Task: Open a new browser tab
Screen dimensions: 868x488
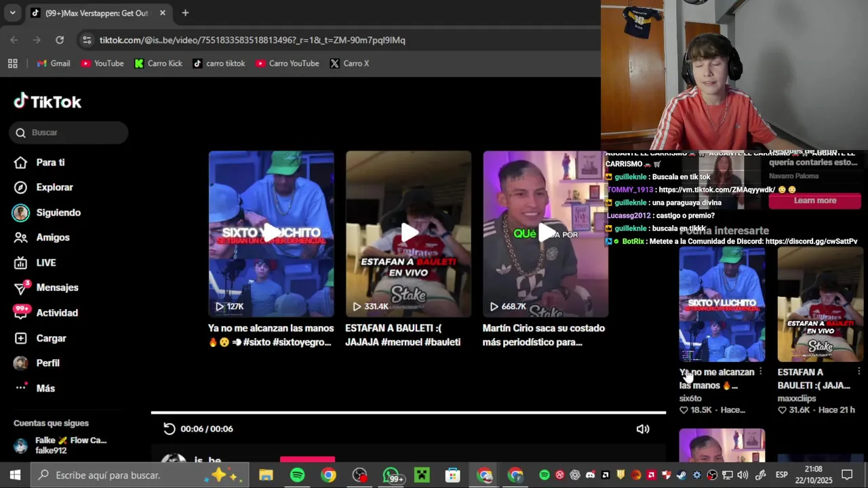Action: [185, 13]
